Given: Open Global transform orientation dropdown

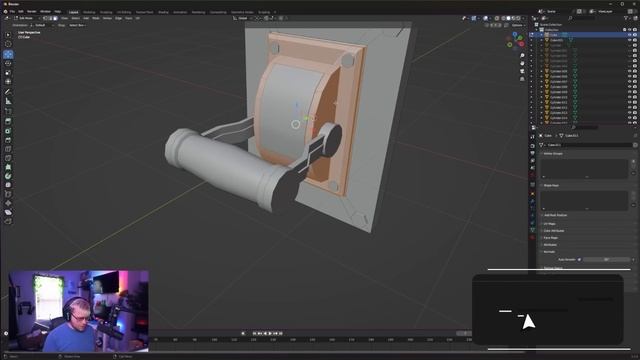Looking at the screenshot, I should coord(243,18).
